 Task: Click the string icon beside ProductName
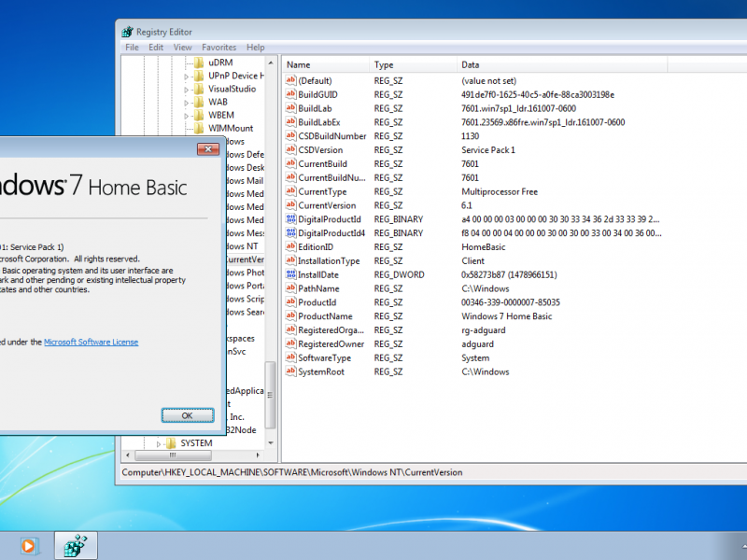click(290, 315)
